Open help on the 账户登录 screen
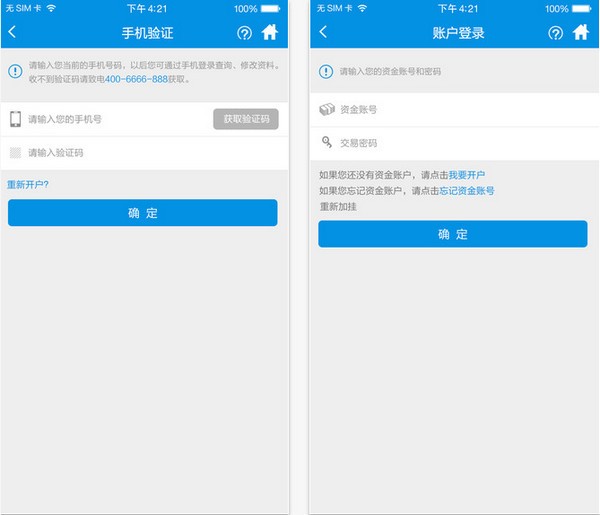Viewport: 600px width, 515px height. pos(555,33)
